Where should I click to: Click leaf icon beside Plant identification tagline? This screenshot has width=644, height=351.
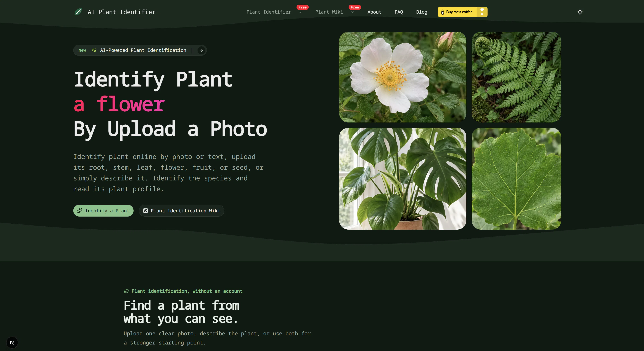coord(126,291)
